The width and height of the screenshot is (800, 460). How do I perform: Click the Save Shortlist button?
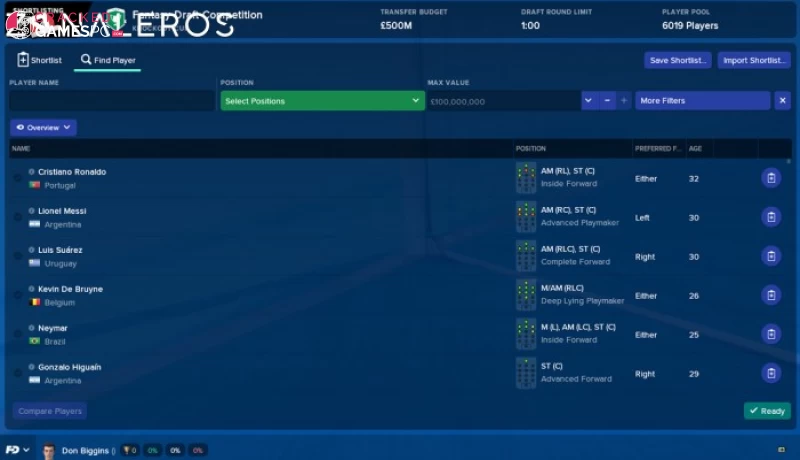tap(677, 60)
